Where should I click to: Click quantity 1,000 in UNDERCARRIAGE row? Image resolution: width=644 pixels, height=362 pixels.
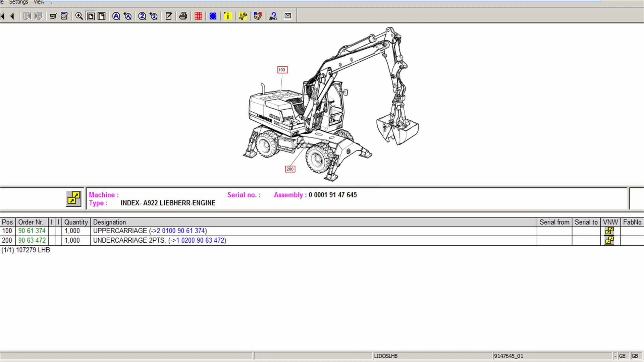point(72,241)
